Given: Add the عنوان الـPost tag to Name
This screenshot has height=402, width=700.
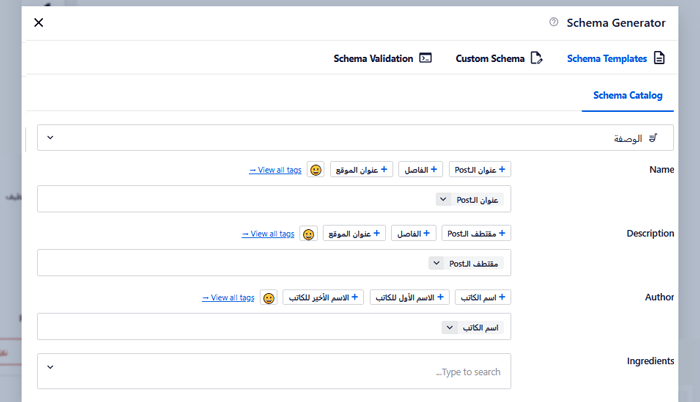Looking at the screenshot, I should (480, 170).
